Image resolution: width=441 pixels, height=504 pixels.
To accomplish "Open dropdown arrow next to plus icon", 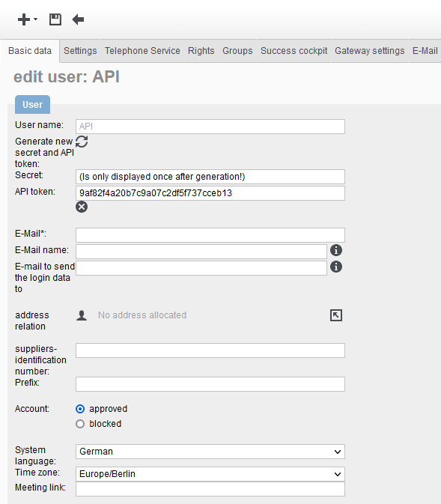I will click(x=35, y=19).
